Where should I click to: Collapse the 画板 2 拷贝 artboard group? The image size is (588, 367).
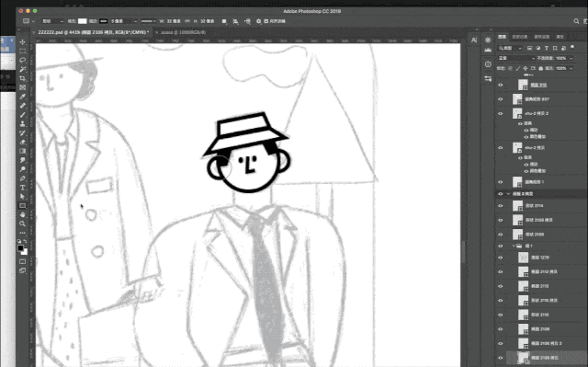pyautogui.click(x=508, y=194)
